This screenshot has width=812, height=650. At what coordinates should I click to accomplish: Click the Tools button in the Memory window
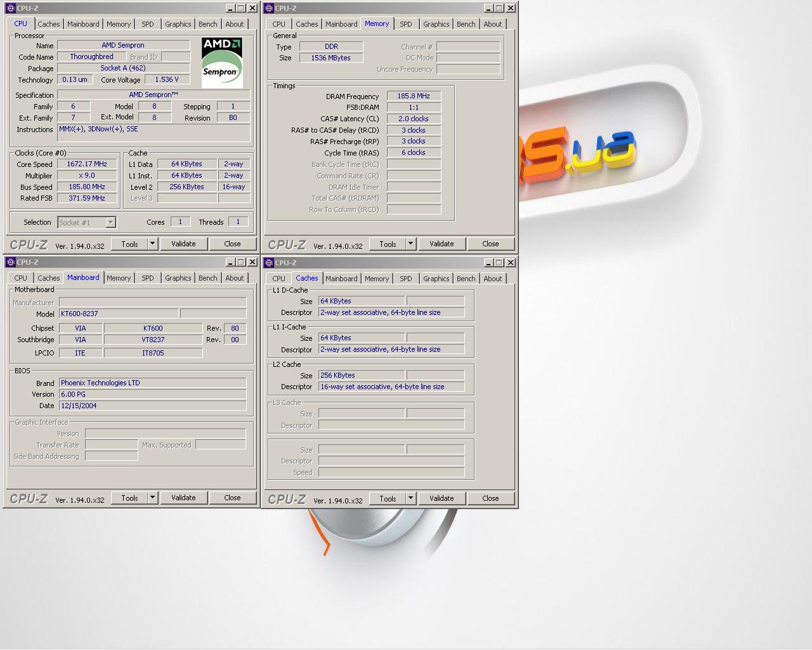[388, 244]
